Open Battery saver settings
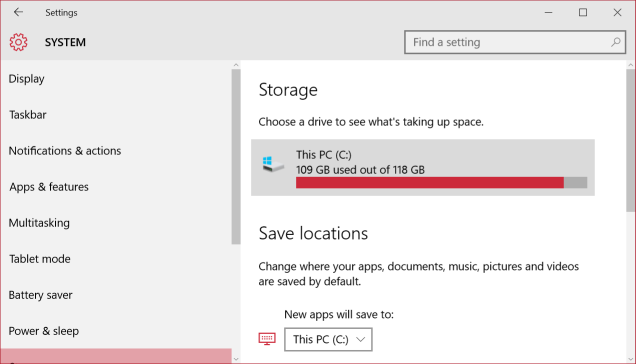 (x=41, y=295)
